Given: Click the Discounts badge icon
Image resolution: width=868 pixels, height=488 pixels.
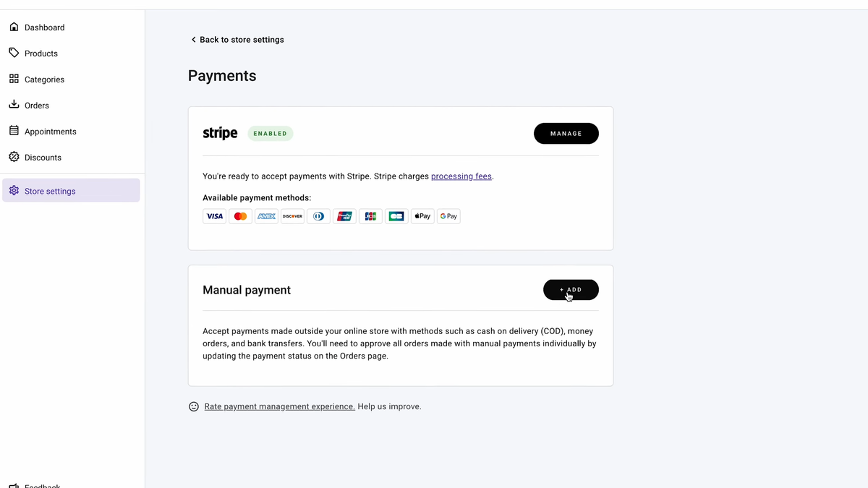Looking at the screenshot, I should pyautogui.click(x=14, y=157).
